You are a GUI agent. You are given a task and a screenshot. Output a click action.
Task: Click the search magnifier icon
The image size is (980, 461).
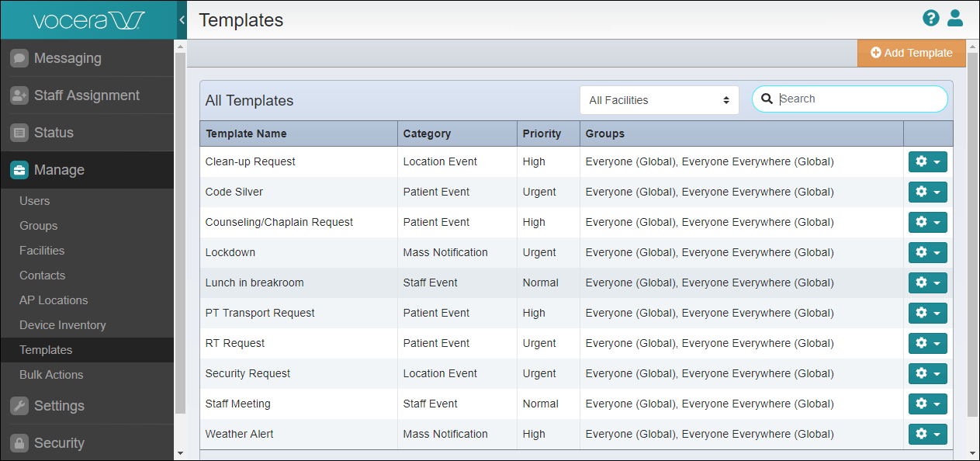767,99
